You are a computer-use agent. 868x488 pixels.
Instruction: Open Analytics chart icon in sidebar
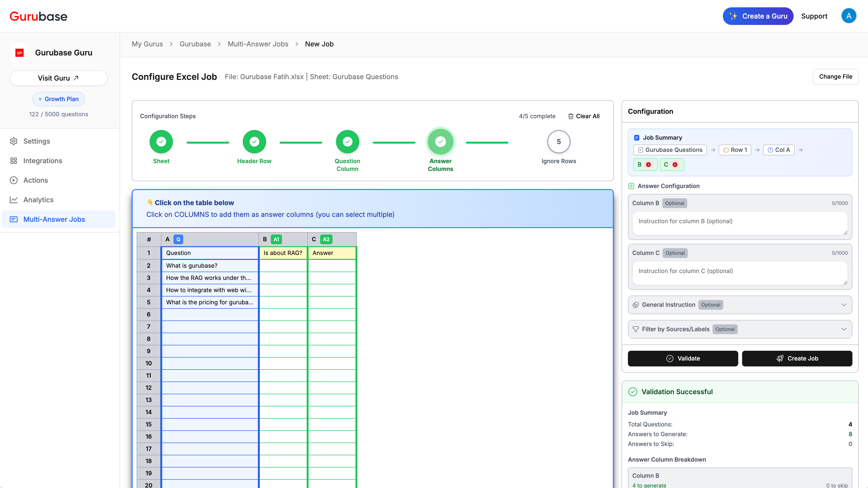(13, 200)
